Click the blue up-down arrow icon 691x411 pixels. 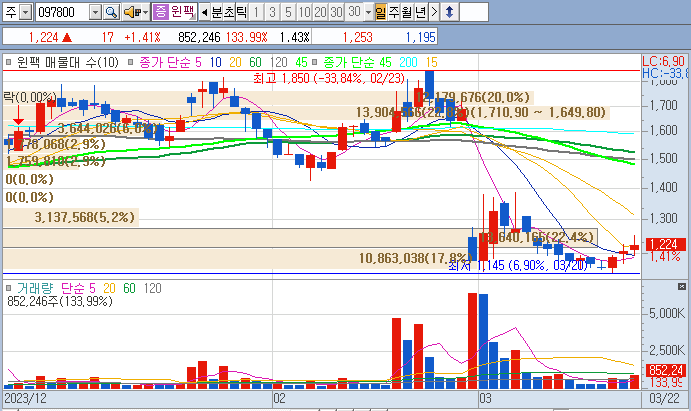(x=450, y=12)
